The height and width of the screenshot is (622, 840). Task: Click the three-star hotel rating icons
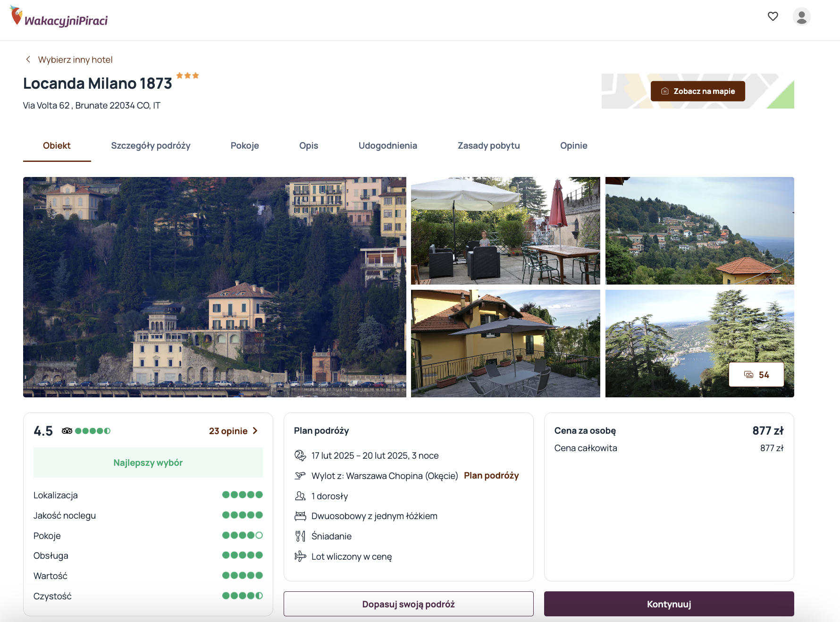(x=188, y=76)
